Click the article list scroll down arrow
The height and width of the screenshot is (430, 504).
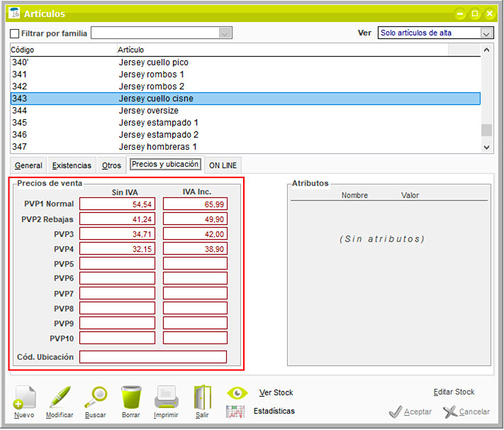(x=487, y=147)
